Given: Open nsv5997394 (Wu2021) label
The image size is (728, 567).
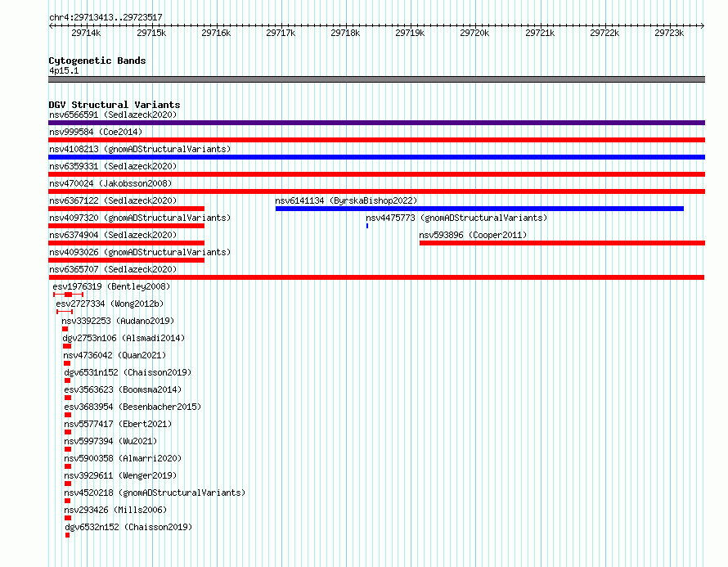Looking at the screenshot, I should pyautogui.click(x=110, y=441).
